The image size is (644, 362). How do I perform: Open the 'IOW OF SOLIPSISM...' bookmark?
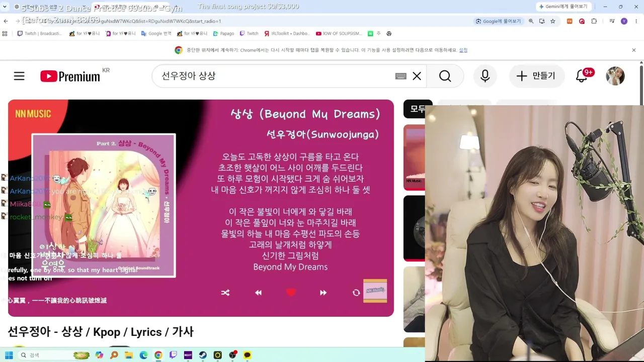click(339, 34)
